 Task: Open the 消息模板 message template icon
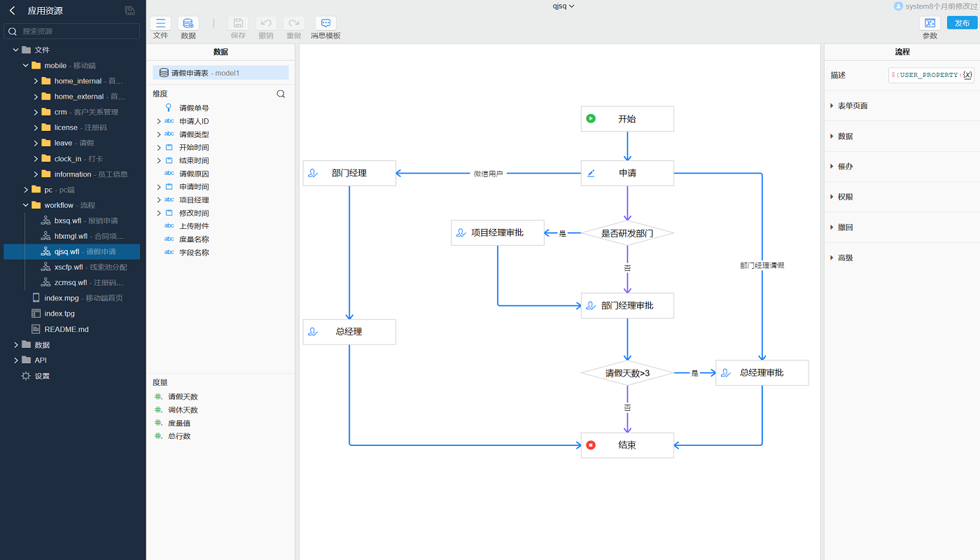[325, 23]
